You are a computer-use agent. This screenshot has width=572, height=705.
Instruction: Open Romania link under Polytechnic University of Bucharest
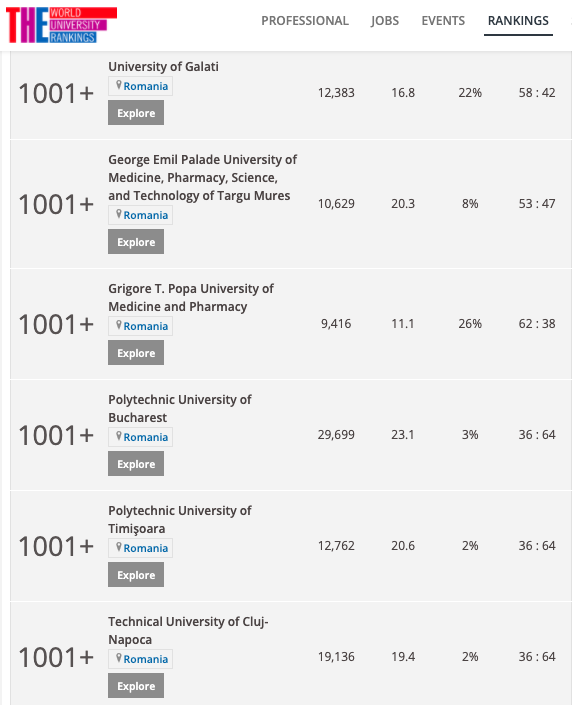point(146,437)
